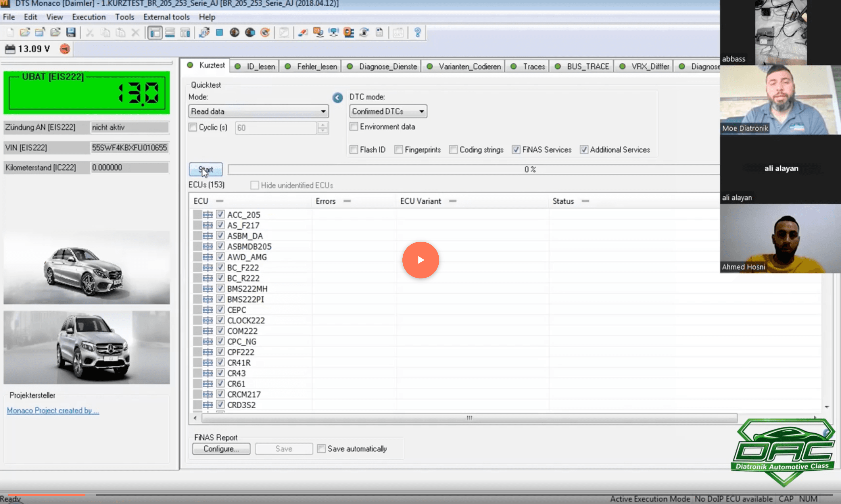Select the columns layout icon
Viewport: 841px width, 504px height.
click(x=185, y=32)
